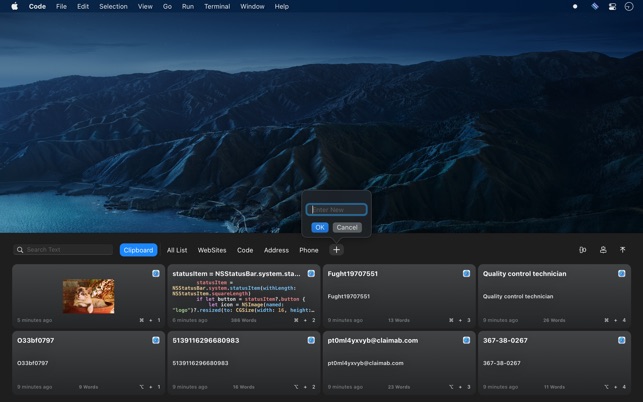
Task: Toggle the blue marker on Fught19707551 card
Action: (466, 273)
